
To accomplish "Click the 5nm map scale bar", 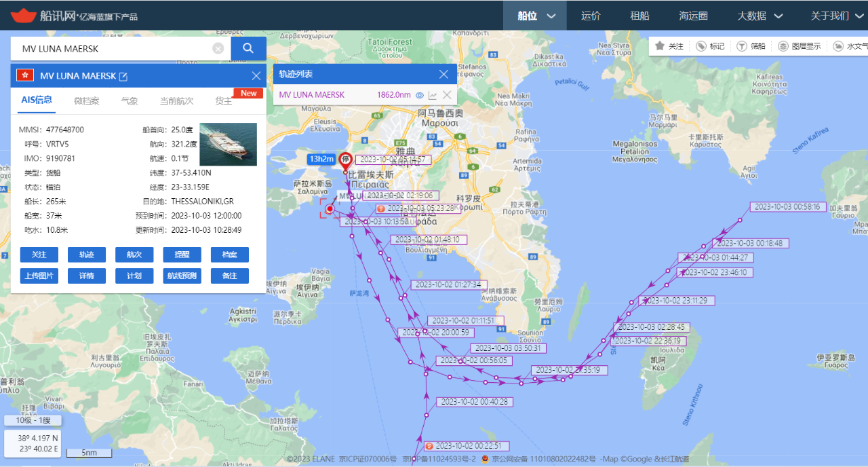I will click(x=89, y=453).
